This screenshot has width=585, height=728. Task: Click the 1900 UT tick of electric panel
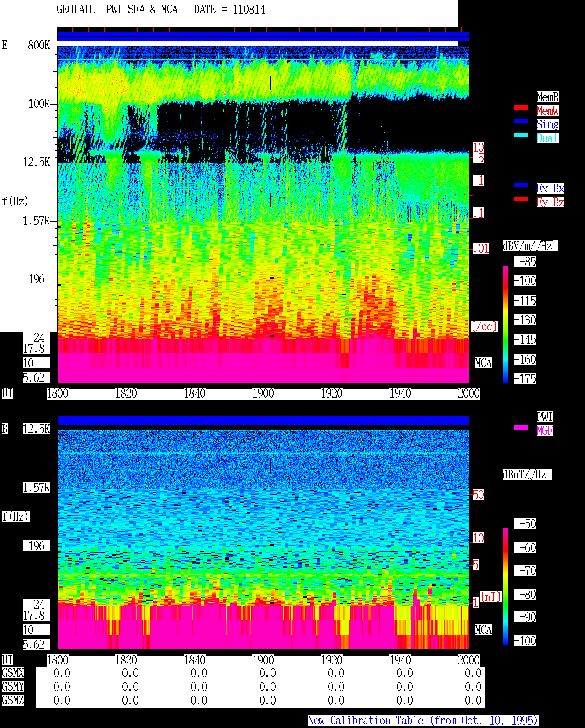click(263, 393)
